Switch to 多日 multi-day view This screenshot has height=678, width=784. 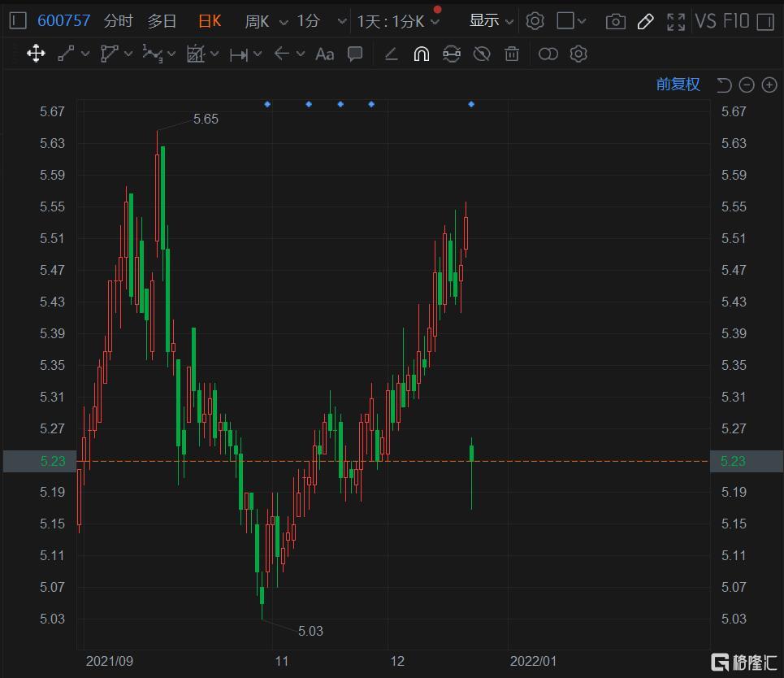(x=162, y=21)
